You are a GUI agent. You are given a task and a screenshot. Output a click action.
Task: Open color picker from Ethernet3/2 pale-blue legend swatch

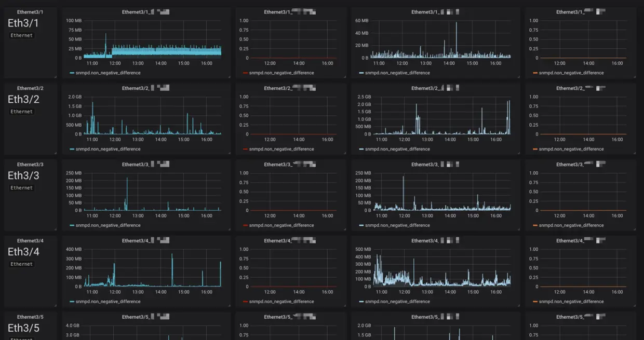361,149
